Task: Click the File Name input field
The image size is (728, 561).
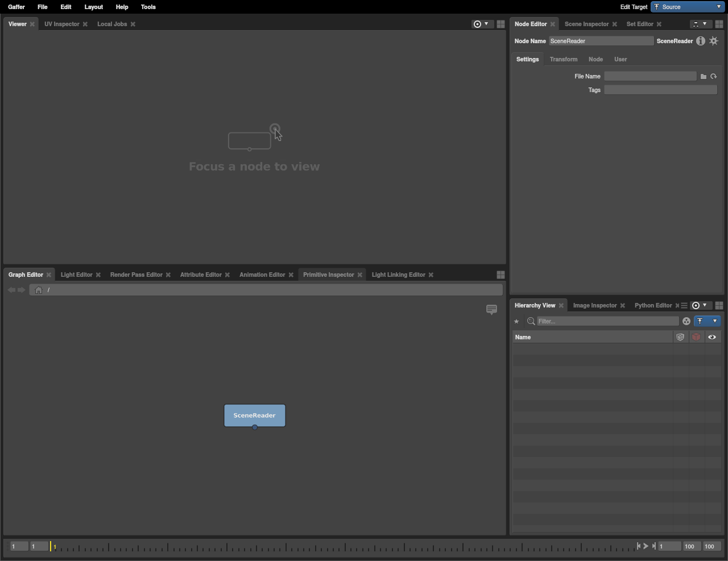Action: click(x=650, y=76)
